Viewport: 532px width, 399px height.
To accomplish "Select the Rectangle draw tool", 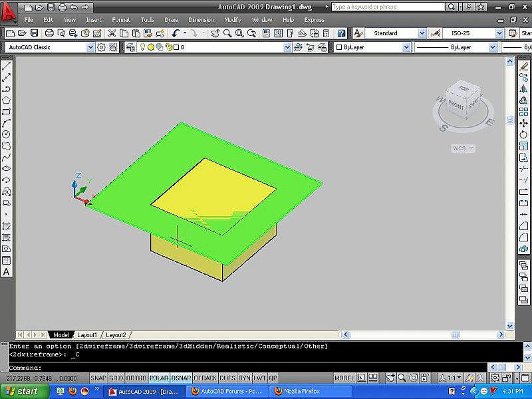I will pyautogui.click(x=6, y=112).
